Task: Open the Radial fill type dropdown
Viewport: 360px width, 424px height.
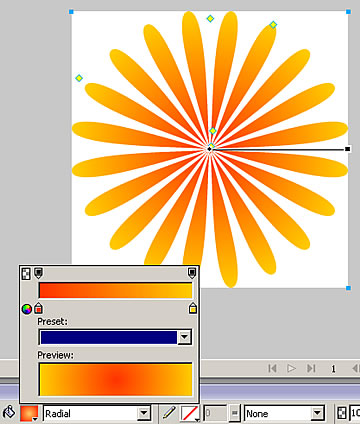Action: (x=97, y=414)
